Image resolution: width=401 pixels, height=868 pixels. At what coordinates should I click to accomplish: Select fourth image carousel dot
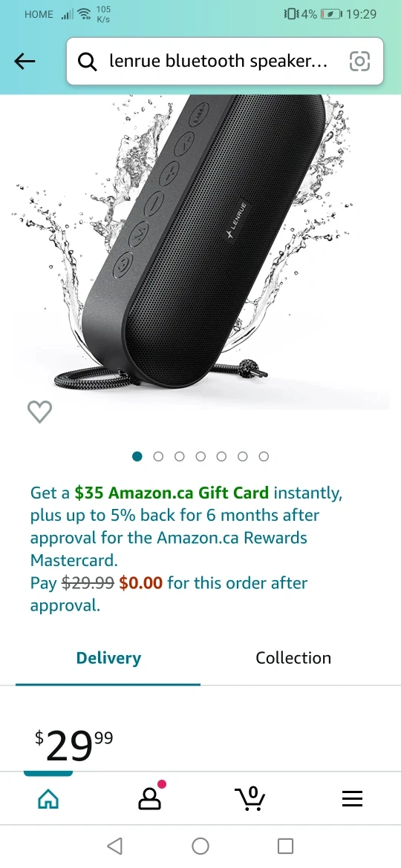point(200,456)
